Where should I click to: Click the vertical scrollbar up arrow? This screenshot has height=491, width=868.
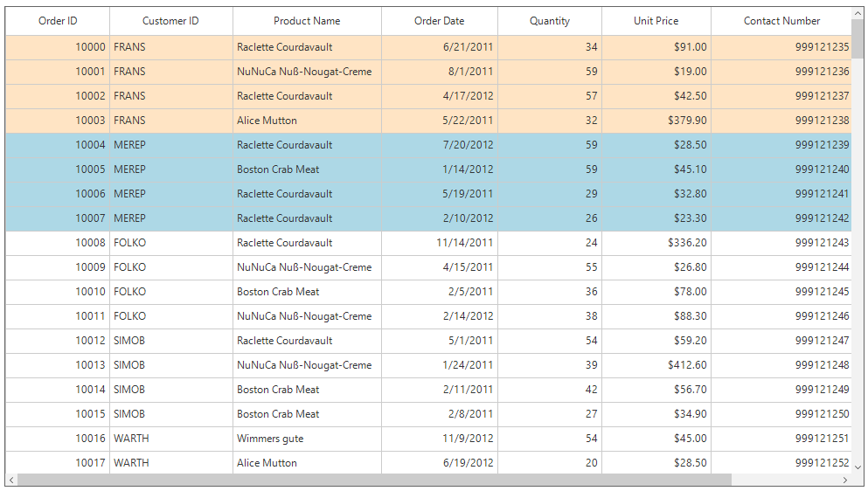858,13
